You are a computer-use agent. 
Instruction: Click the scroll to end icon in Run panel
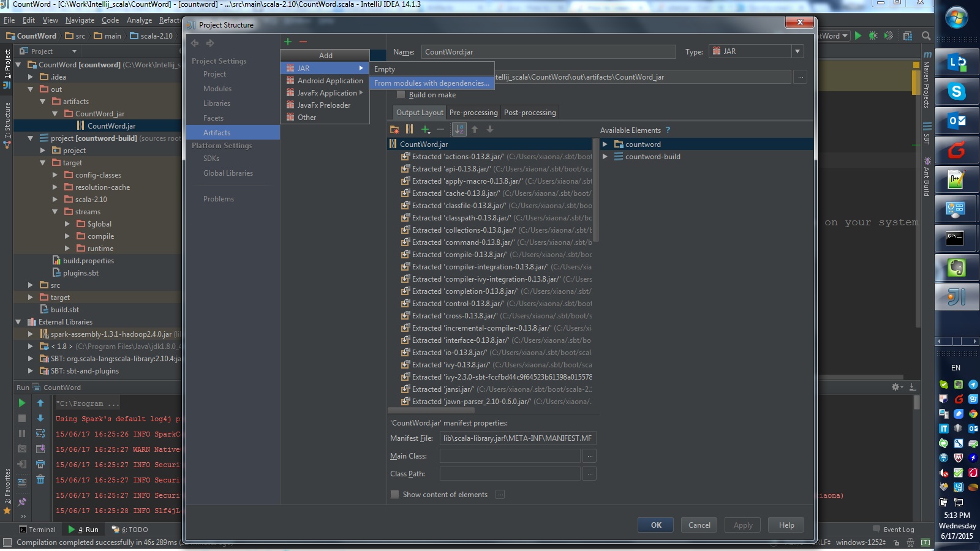(x=40, y=449)
